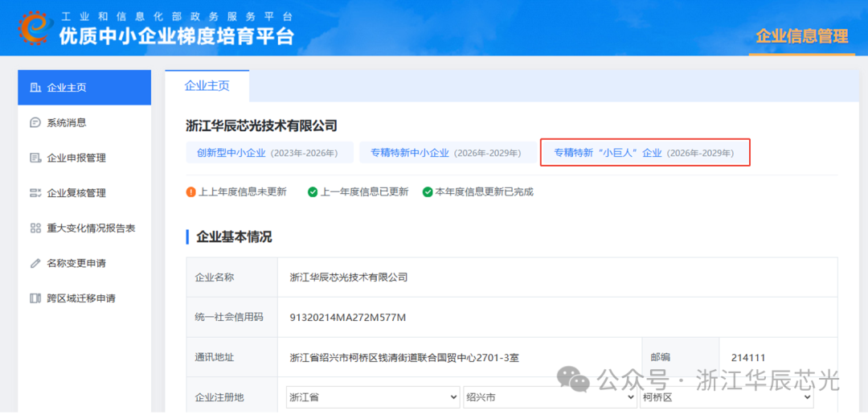This screenshot has width=868, height=415.
Task: Click green check icon before 上一年度信息已更新
Action: pos(313,192)
